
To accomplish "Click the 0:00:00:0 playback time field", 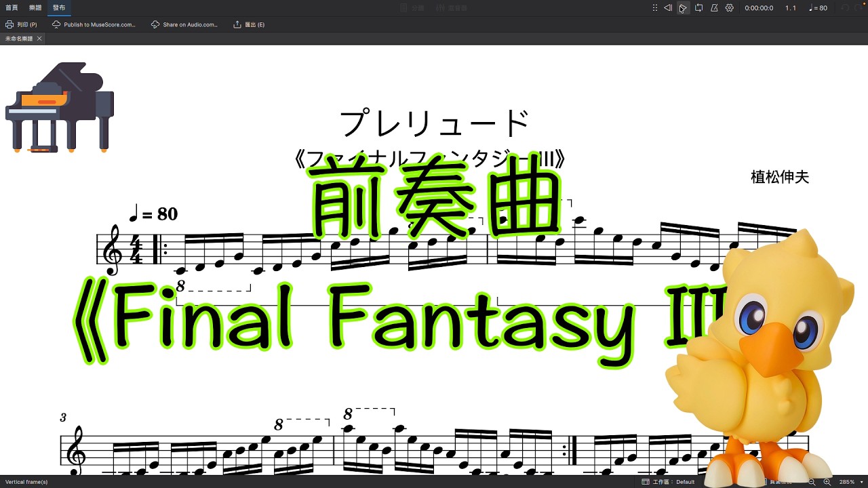I will point(758,8).
